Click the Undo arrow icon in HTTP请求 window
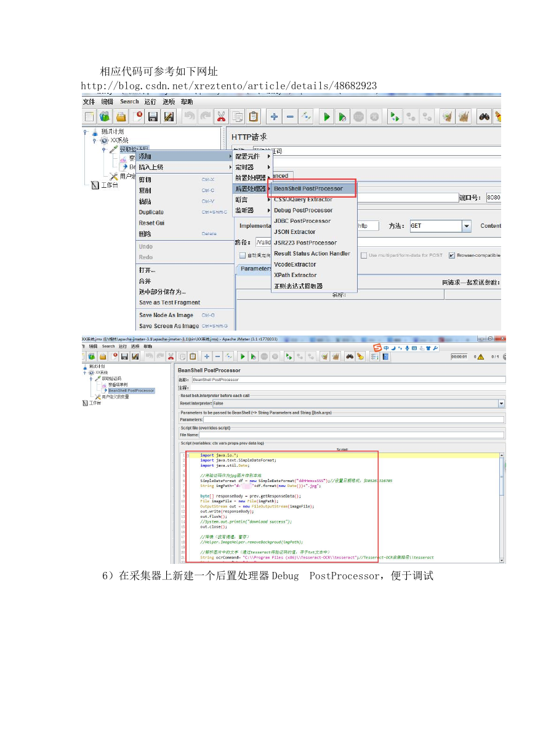The height and width of the screenshot is (756, 535). (190, 116)
